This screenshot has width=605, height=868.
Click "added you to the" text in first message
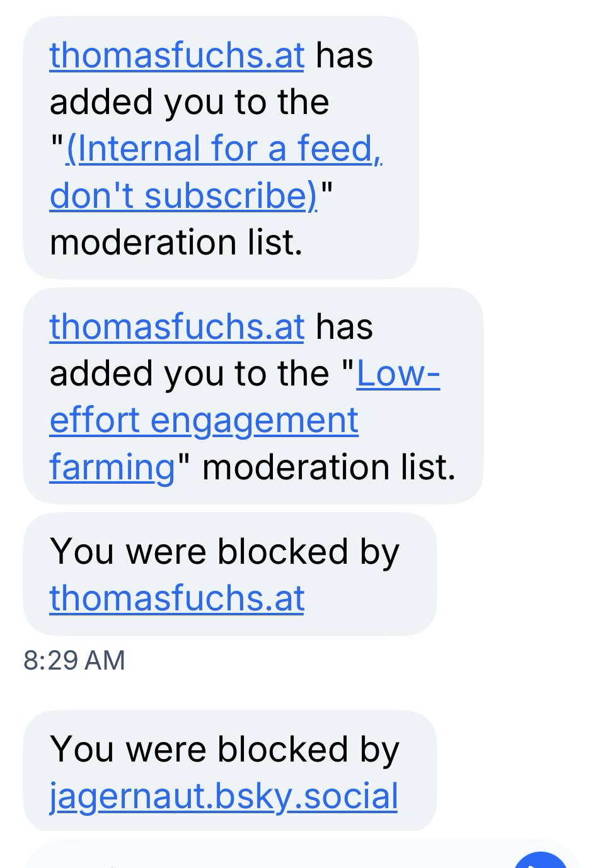189,102
